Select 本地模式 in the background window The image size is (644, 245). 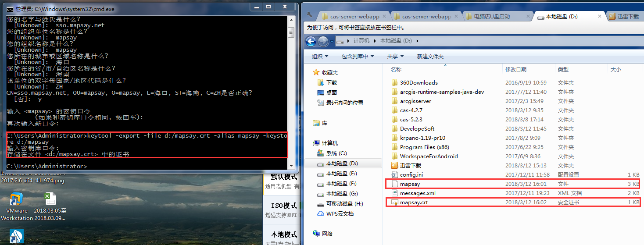[284, 234]
